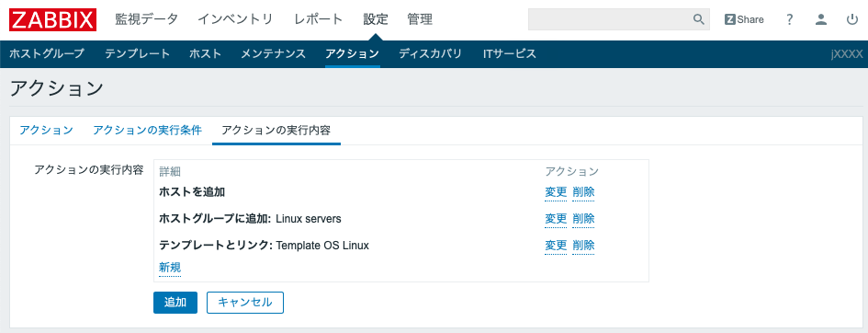Click the 新規 link
The image size is (868, 333).
click(x=170, y=268)
